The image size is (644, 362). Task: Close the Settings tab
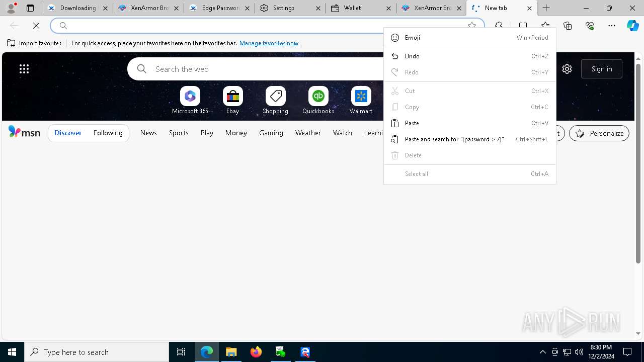coord(317,8)
